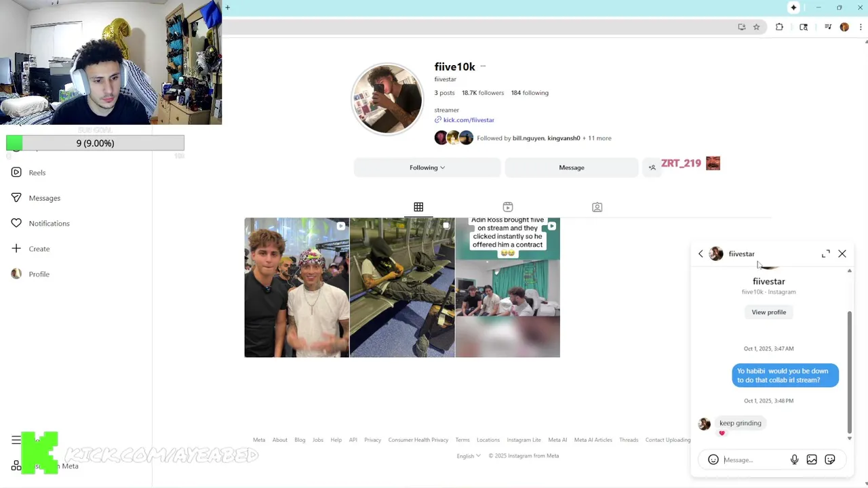Open the browser media controls icon
This screenshot has width=868, height=488.
click(828, 27)
